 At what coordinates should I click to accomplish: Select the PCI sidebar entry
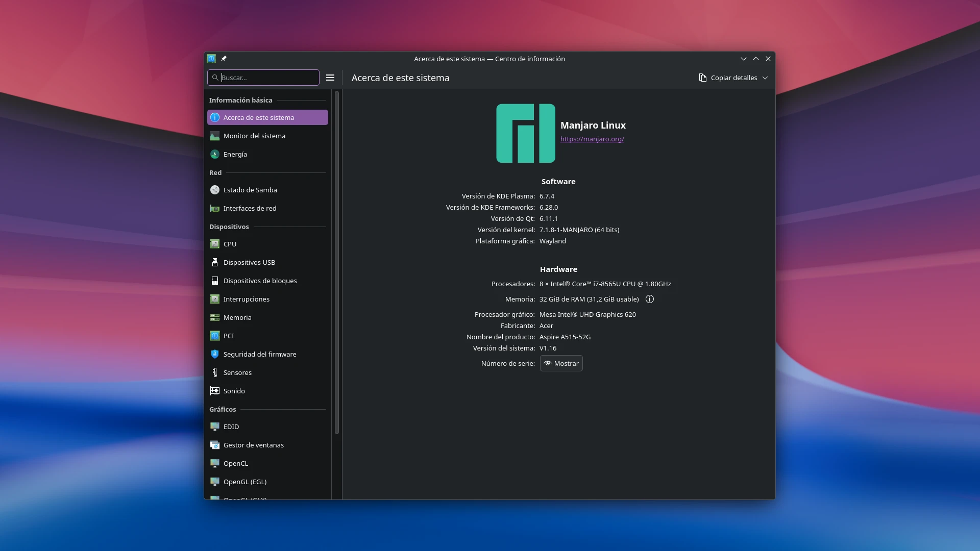(x=267, y=336)
